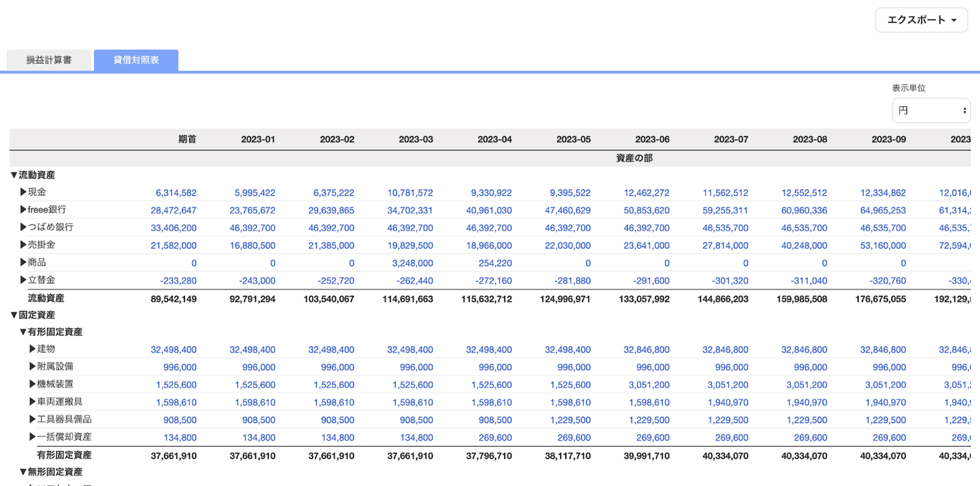
Task: Collapse the 固定資産 section
Action: click(14, 315)
